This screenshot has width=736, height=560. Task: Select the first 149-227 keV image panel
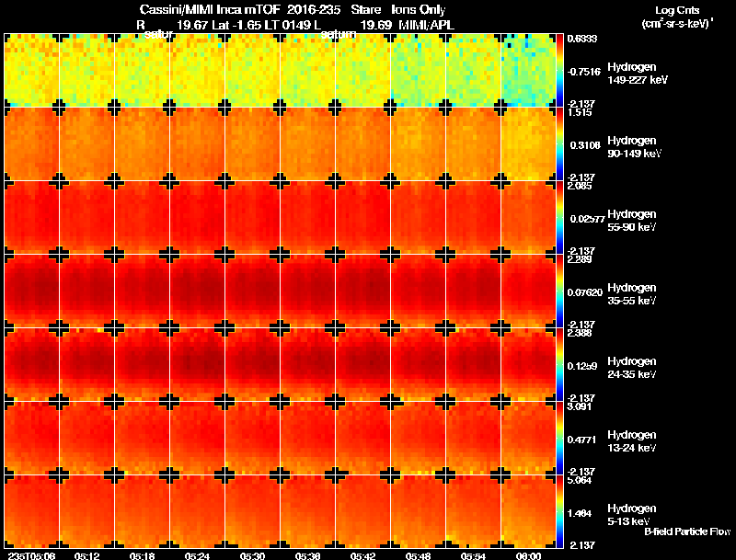[x=32, y=71]
